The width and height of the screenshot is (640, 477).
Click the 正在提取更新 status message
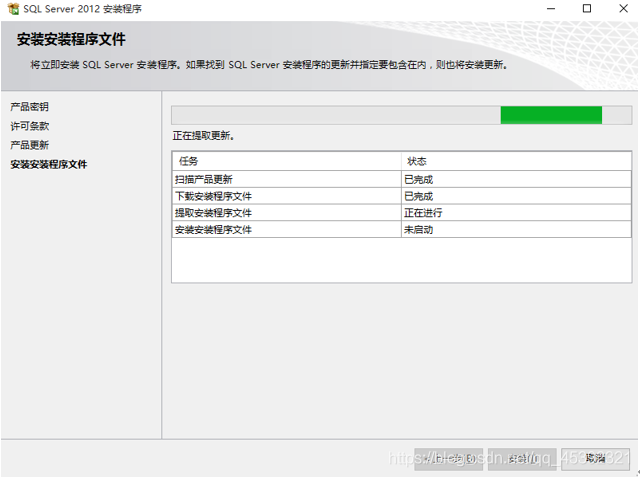click(x=203, y=136)
